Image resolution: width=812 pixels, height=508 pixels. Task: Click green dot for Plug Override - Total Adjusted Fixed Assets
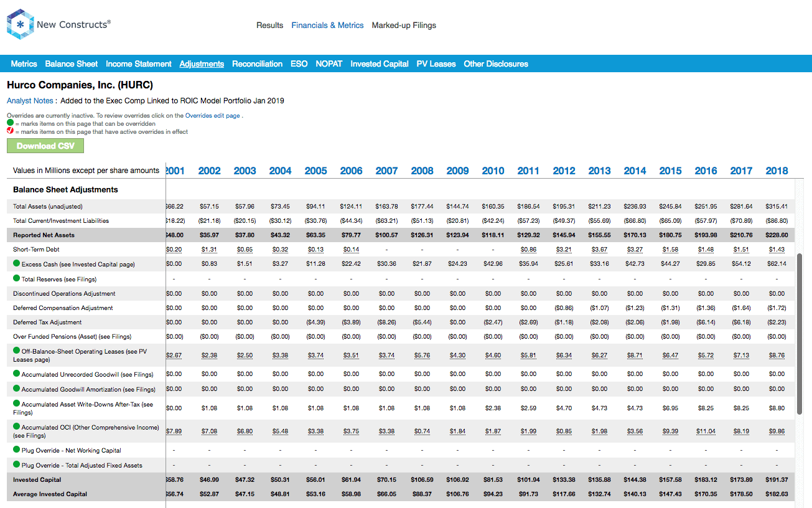(x=17, y=464)
